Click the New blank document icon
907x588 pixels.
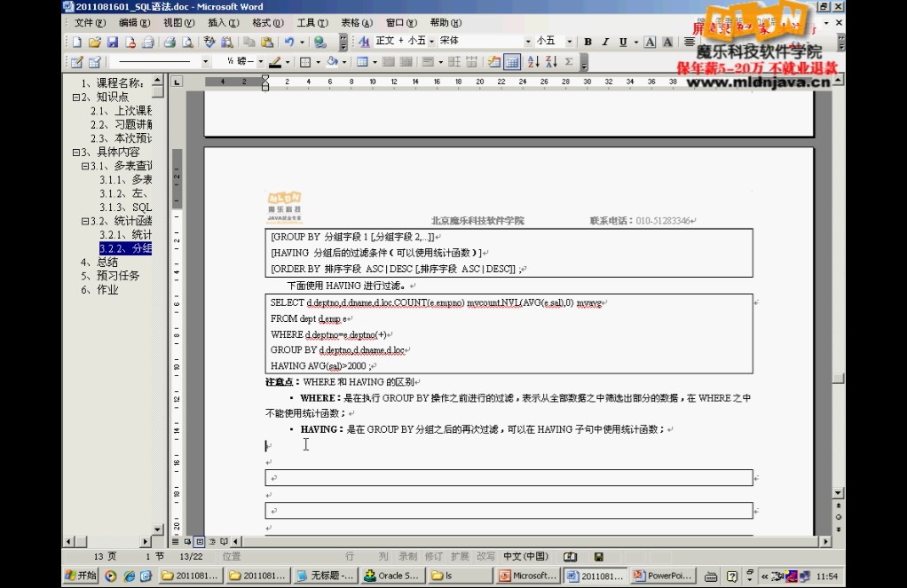(x=77, y=42)
